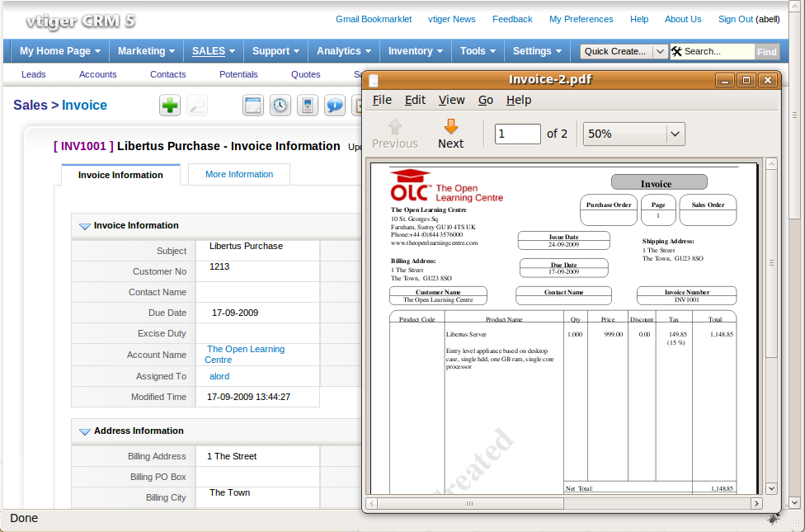Open the vtiger News link

pyautogui.click(x=452, y=19)
